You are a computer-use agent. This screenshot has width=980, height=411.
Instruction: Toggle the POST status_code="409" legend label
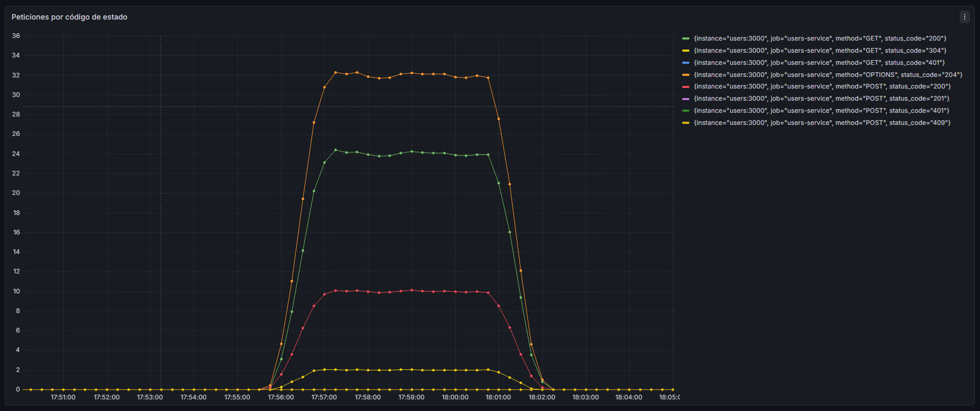[822, 123]
